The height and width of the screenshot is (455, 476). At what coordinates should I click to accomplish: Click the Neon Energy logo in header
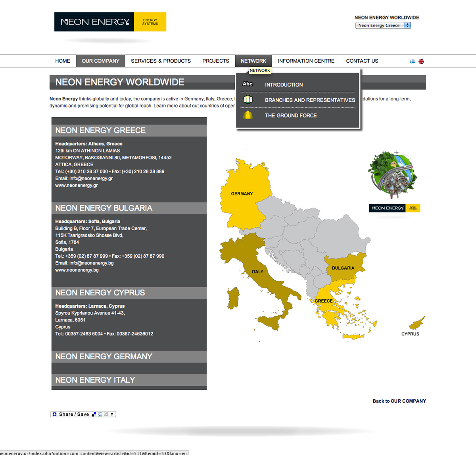(110, 22)
